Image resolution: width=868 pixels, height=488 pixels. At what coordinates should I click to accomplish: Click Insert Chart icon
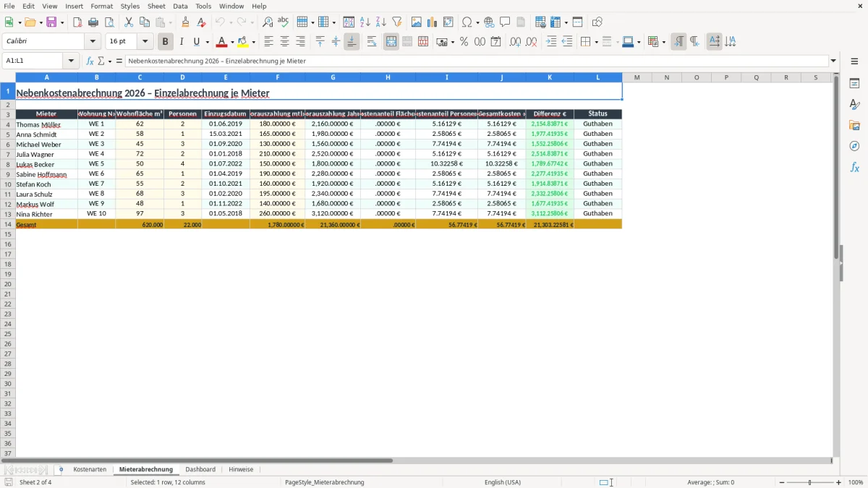tap(433, 22)
